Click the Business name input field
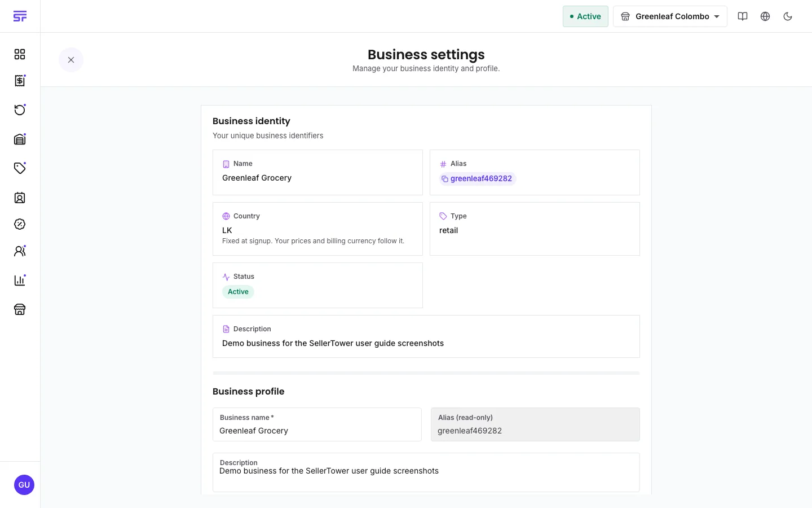This screenshot has height=508, width=812. tap(317, 424)
